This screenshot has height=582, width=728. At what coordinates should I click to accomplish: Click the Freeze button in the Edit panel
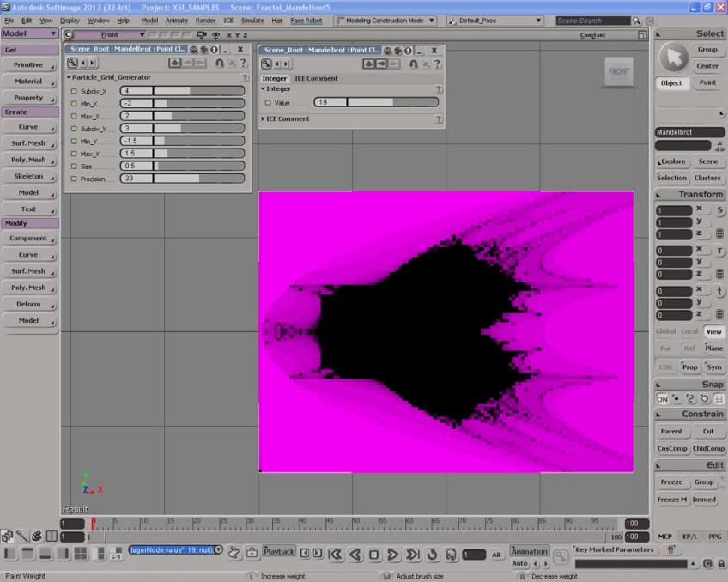[x=671, y=482]
